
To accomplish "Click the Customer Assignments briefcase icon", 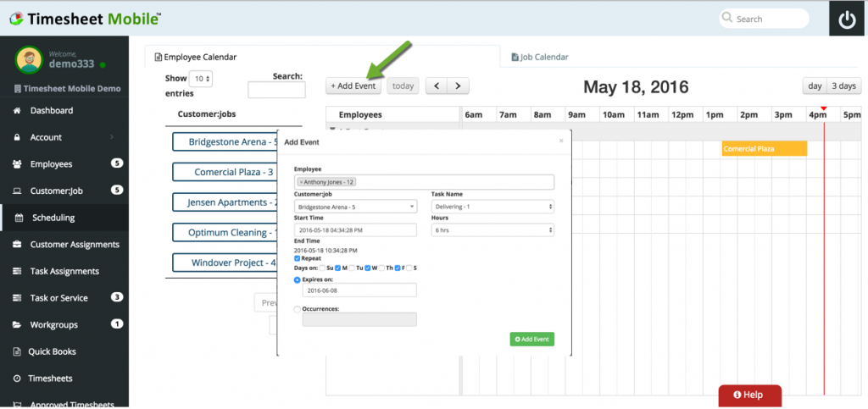I will click(x=17, y=245).
